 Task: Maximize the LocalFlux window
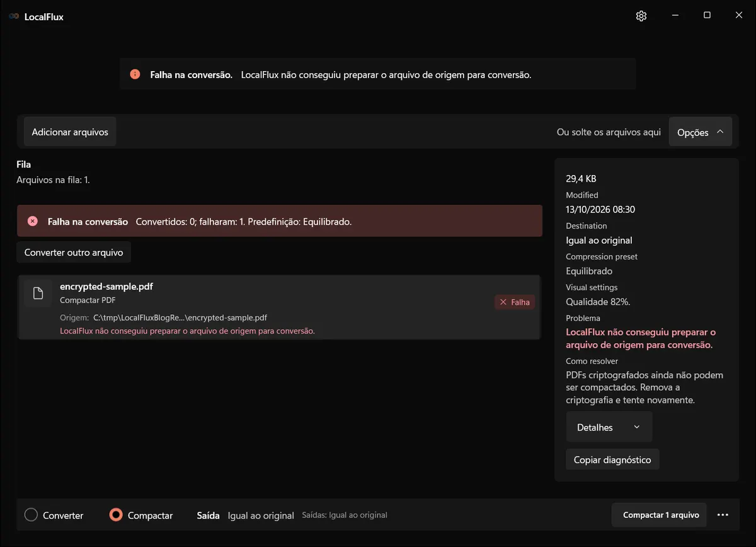pos(707,16)
